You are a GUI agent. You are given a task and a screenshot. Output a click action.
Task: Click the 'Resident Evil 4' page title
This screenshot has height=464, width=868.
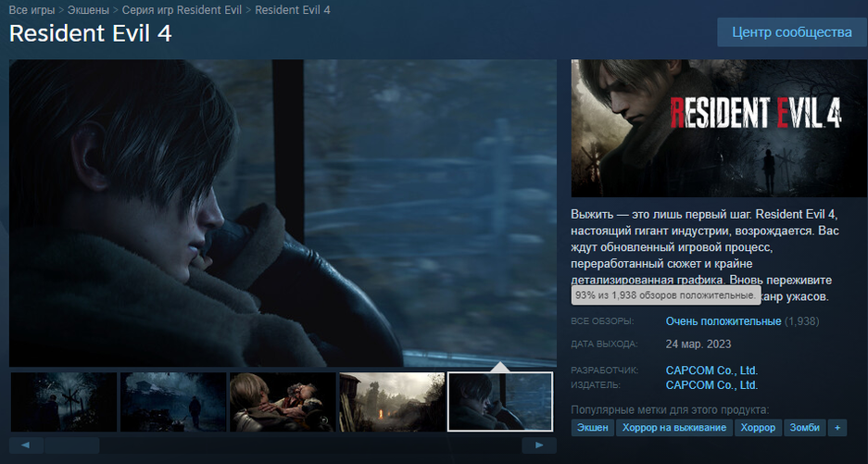[91, 33]
